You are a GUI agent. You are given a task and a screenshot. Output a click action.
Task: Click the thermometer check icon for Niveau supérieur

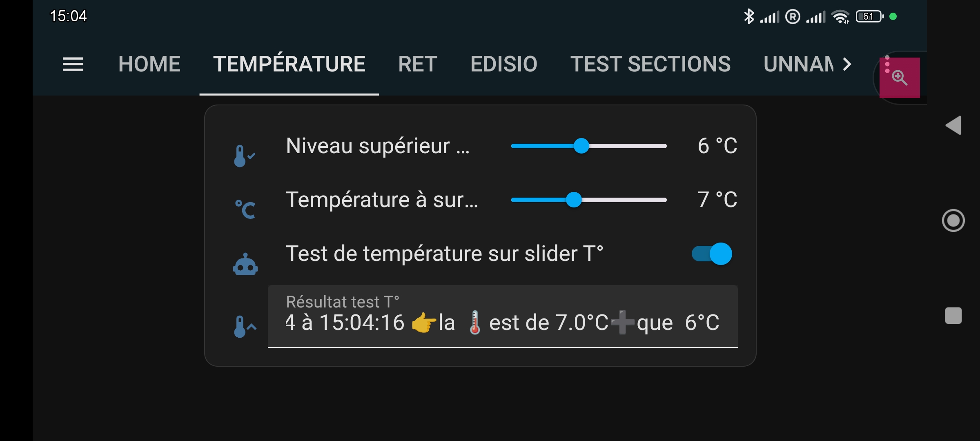(244, 156)
